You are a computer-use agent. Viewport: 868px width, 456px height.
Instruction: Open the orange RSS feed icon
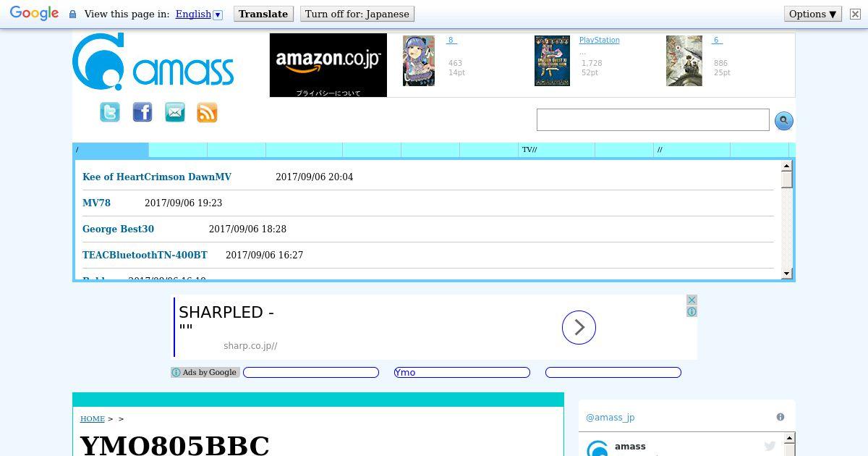207,112
